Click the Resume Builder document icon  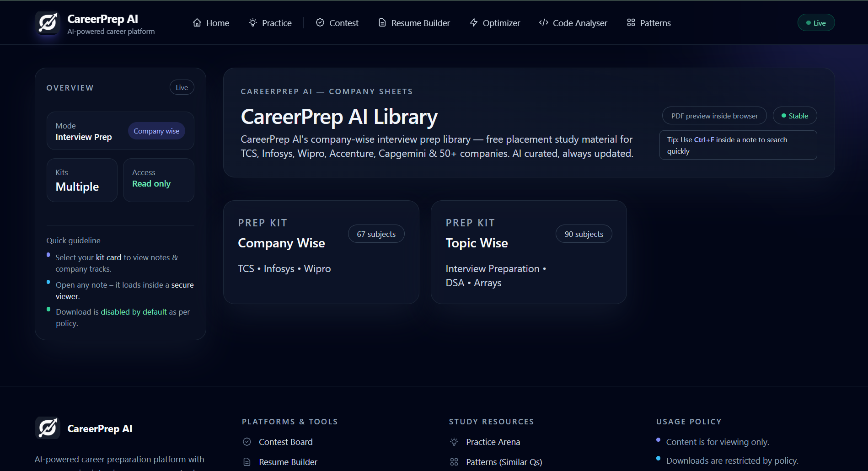pos(382,23)
